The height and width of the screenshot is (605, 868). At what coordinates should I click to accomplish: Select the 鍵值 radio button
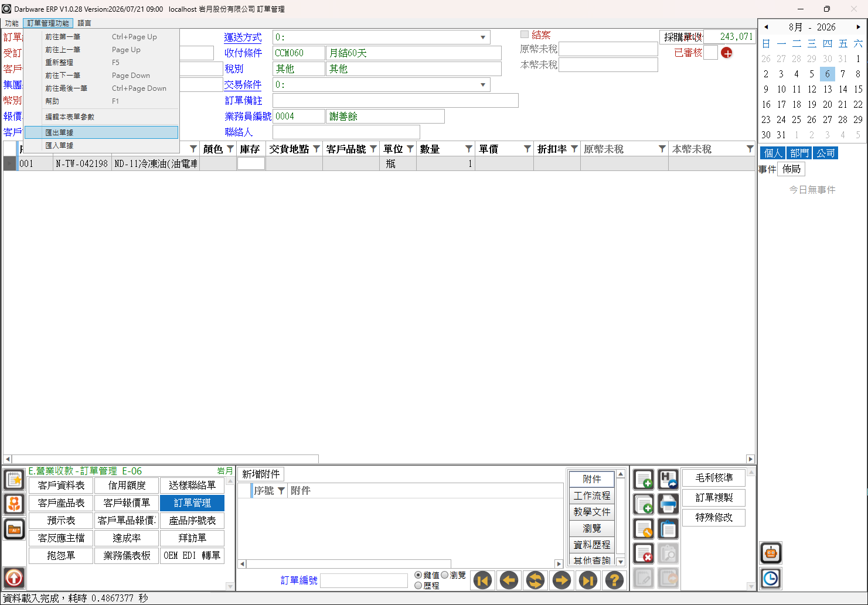coord(418,575)
